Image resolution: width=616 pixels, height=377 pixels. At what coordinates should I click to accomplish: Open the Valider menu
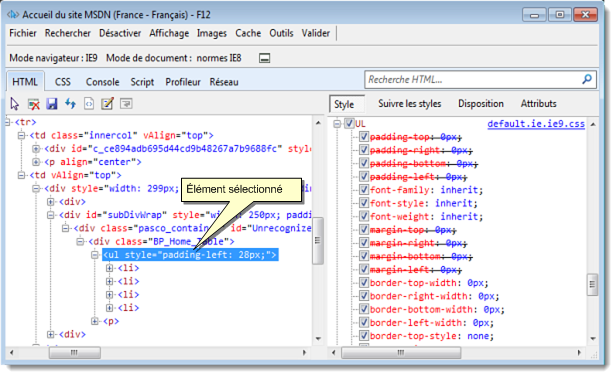(315, 33)
